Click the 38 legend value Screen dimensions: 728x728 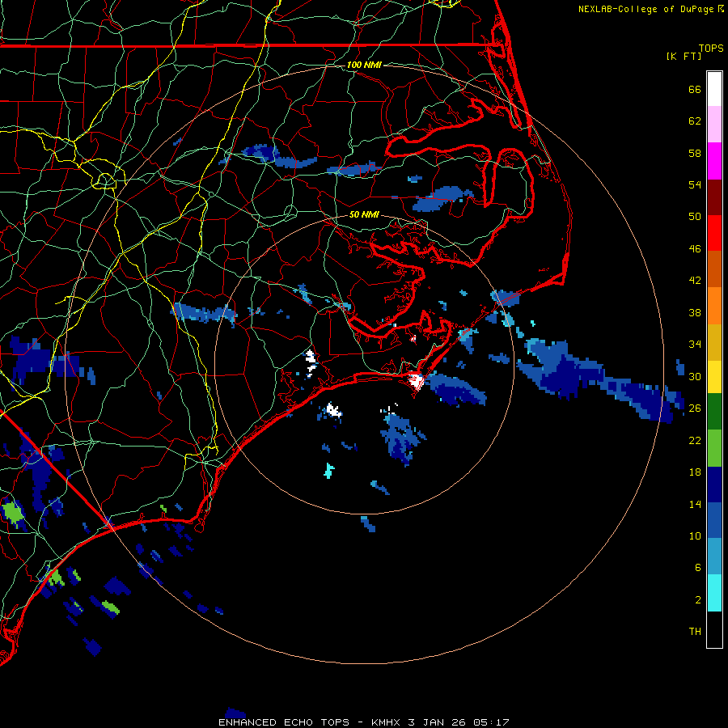pos(695,312)
